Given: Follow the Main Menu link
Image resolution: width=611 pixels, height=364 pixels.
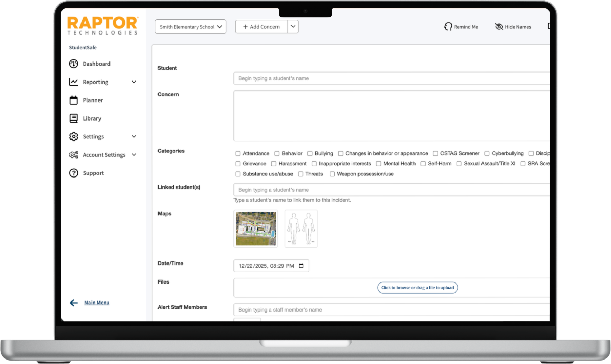Looking at the screenshot, I should coord(97,303).
